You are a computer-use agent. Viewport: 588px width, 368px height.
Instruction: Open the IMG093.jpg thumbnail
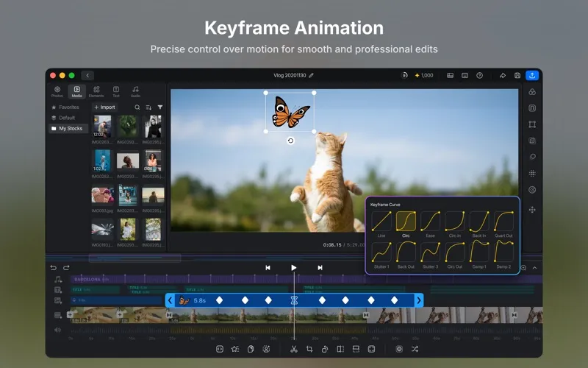pyautogui.click(x=103, y=195)
